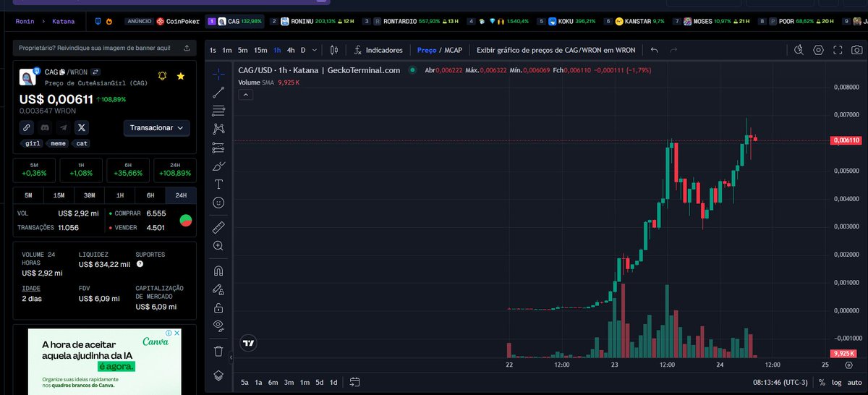
Task: Select the ruler measure tool
Action: tap(219, 227)
